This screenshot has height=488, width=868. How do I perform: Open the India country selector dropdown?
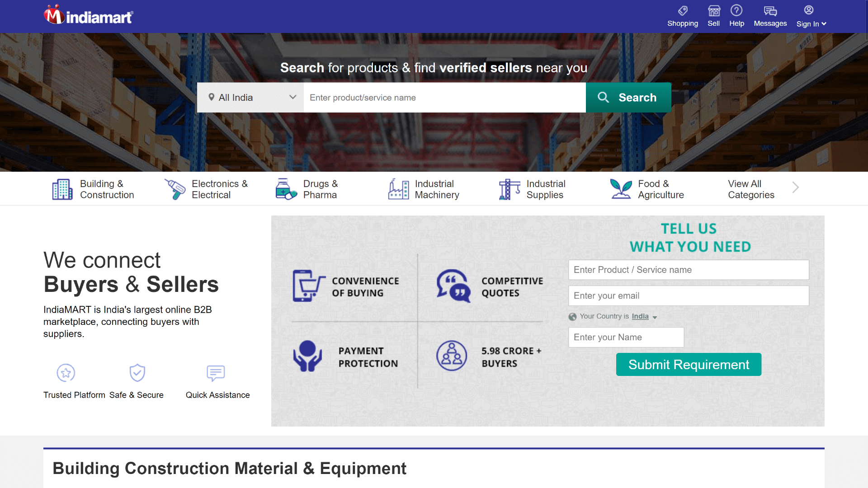[644, 316]
